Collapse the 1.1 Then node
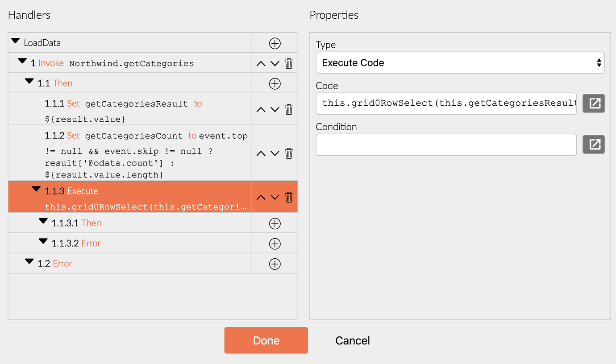The width and height of the screenshot is (616, 364). pos(29,81)
